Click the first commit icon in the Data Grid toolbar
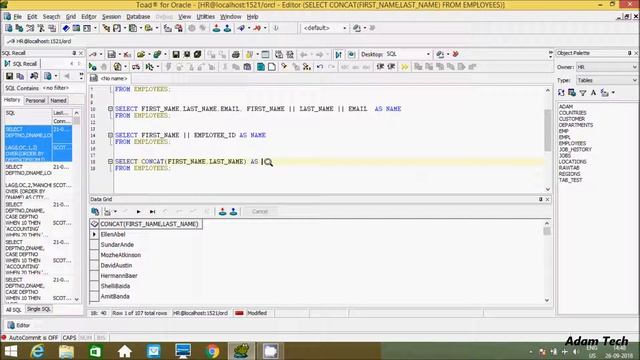Image resolution: width=640 pixels, height=360 pixels. click(x=222, y=211)
